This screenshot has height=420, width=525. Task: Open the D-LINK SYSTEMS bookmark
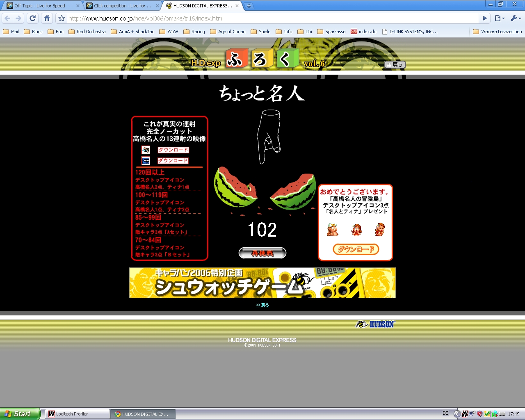pyautogui.click(x=410, y=32)
